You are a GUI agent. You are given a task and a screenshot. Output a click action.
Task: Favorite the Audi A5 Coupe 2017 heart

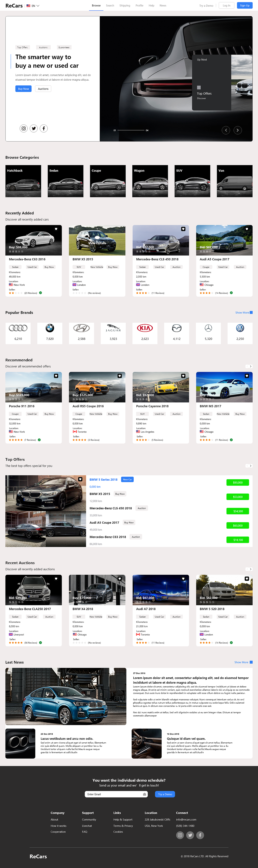(x=247, y=229)
